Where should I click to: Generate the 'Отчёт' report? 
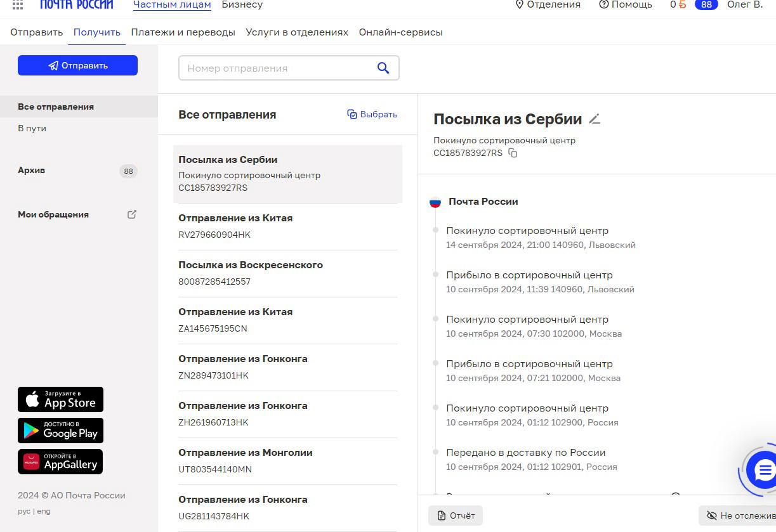click(x=456, y=516)
